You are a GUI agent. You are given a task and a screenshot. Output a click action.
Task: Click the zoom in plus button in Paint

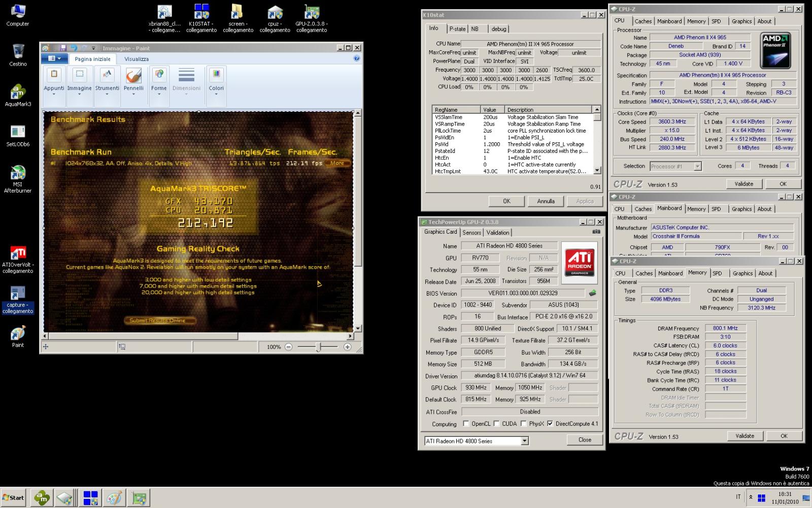(348, 347)
